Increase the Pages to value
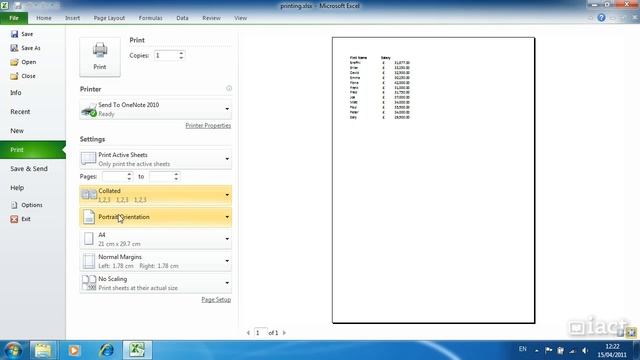This screenshot has width=640, height=360. point(176,174)
